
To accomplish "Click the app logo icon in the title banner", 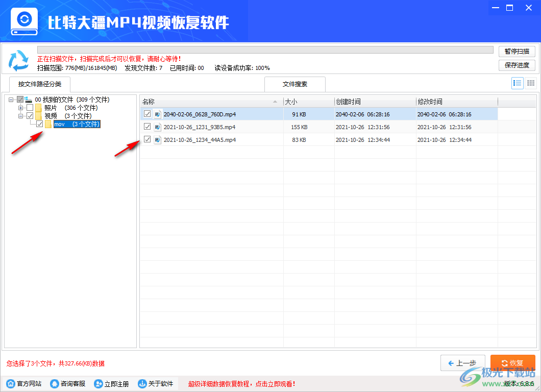I will coord(24,21).
